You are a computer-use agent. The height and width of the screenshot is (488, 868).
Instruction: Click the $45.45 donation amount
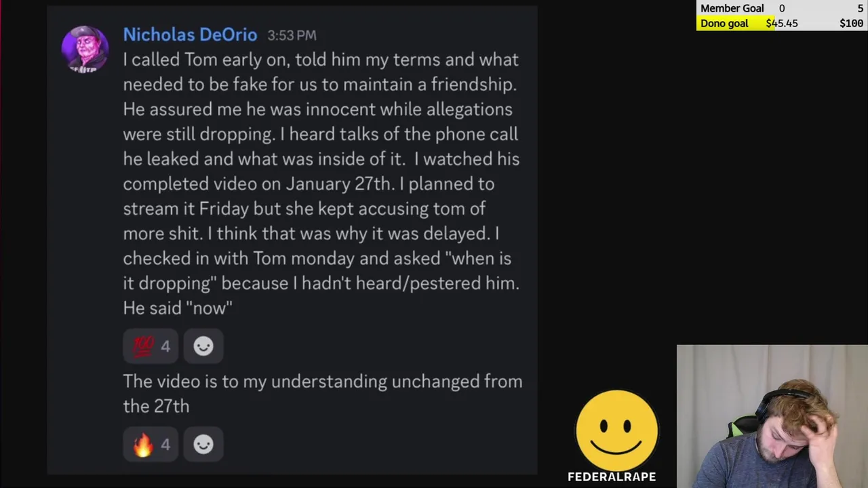[782, 23]
